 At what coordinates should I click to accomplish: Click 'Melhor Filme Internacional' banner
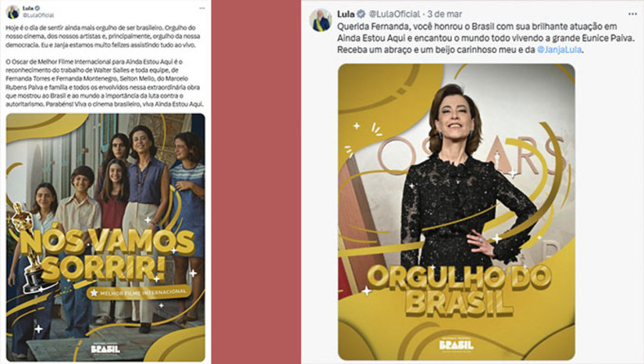[x=139, y=292]
